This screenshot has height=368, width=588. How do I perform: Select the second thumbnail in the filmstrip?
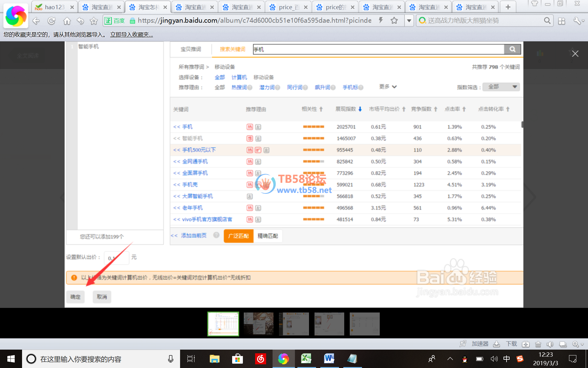[258, 324]
